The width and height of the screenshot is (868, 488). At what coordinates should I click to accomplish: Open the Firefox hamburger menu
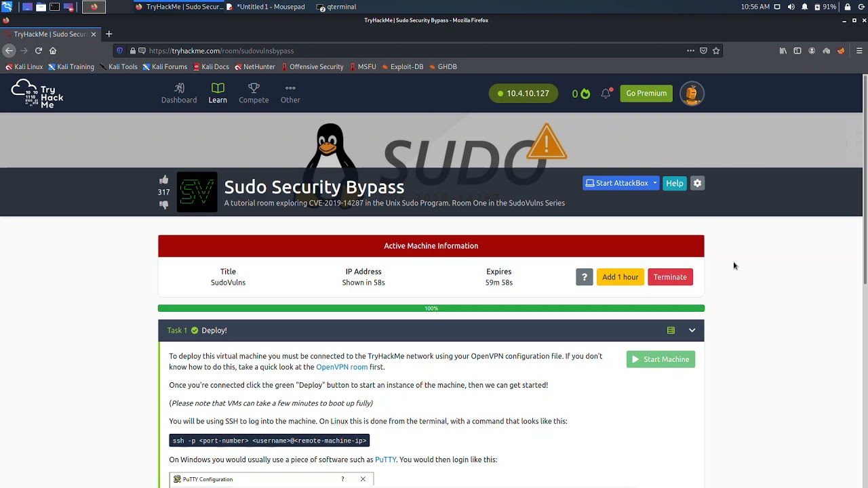click(x=859, y=50)
